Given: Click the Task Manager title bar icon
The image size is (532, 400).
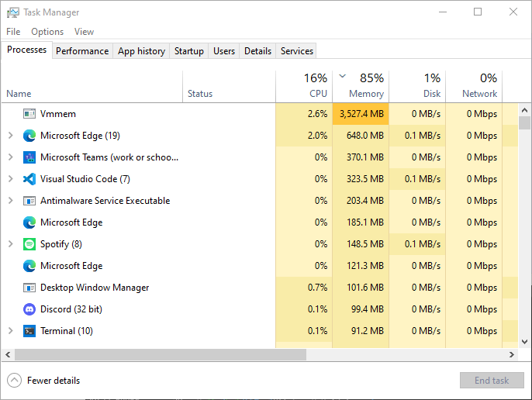Looking at the screenshot, I should pos(13,12).
